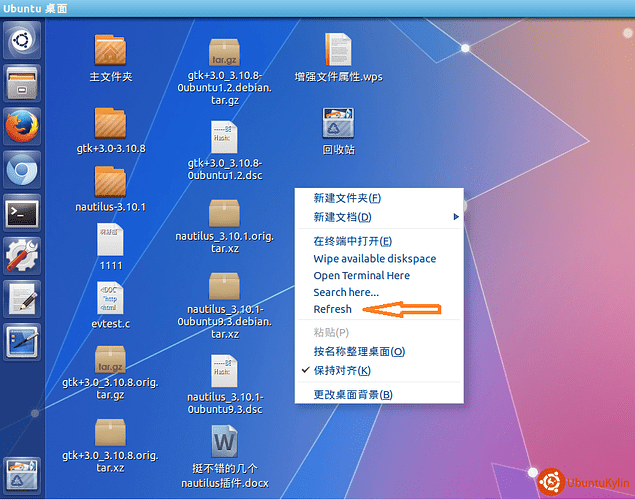Click Search here... menu entry

[346, 292]
